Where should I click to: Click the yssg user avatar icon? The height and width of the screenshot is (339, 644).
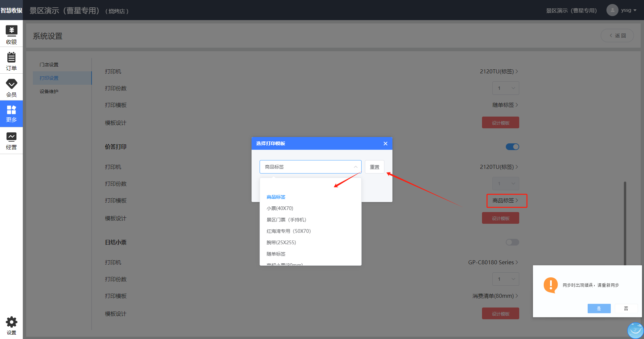612,10
